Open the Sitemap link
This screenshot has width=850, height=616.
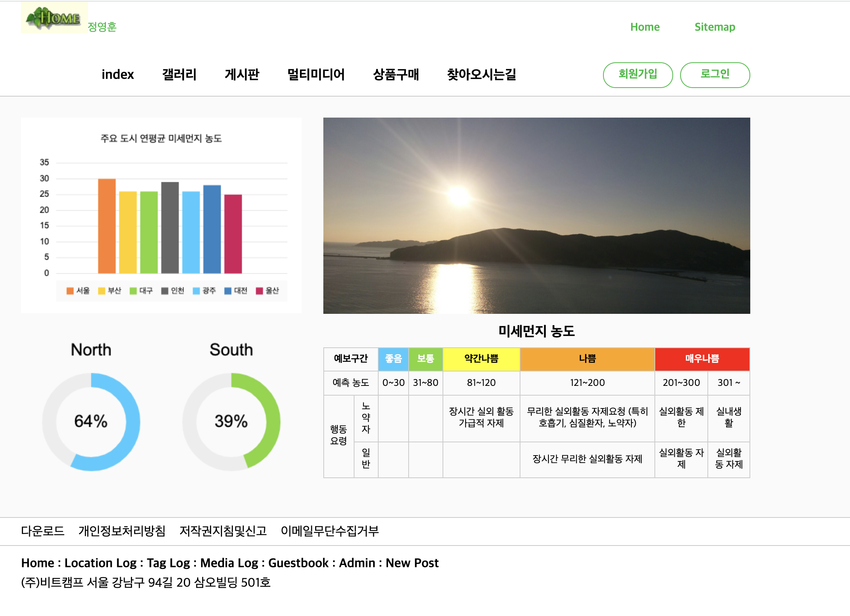pos(714,27)
